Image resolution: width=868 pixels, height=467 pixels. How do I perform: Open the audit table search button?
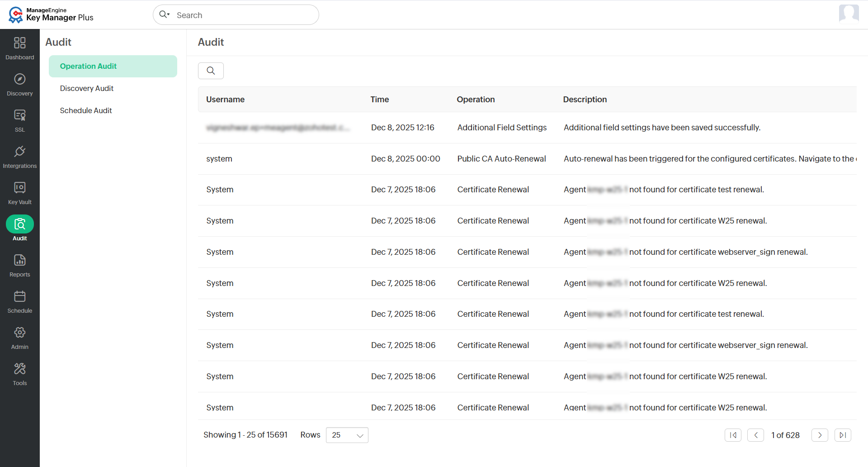(x=211, y=71)
